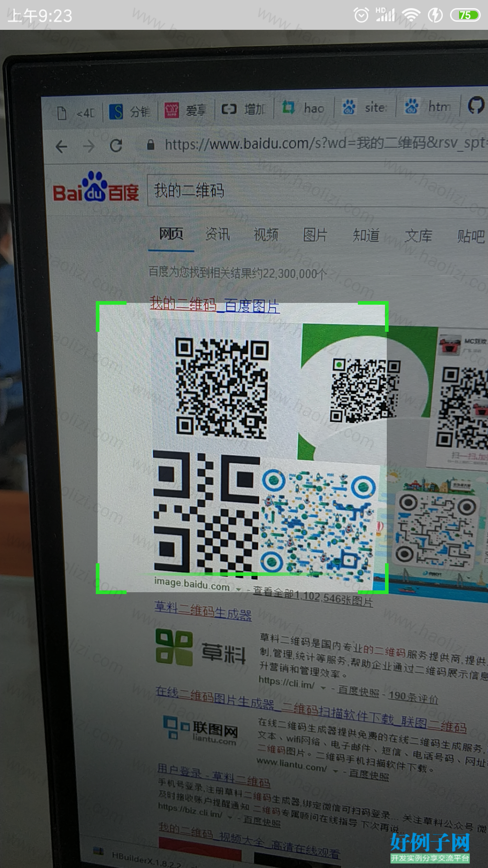Open the 'hao' bookmark icon
This screenshot has height=868, width=488.
point(288,108)
